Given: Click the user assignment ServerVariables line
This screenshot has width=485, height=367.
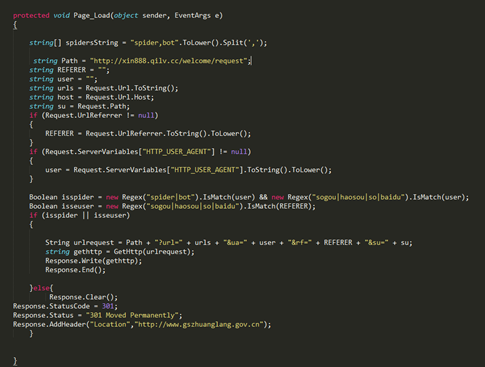Looking at the screenshot, I should [189, 170].
